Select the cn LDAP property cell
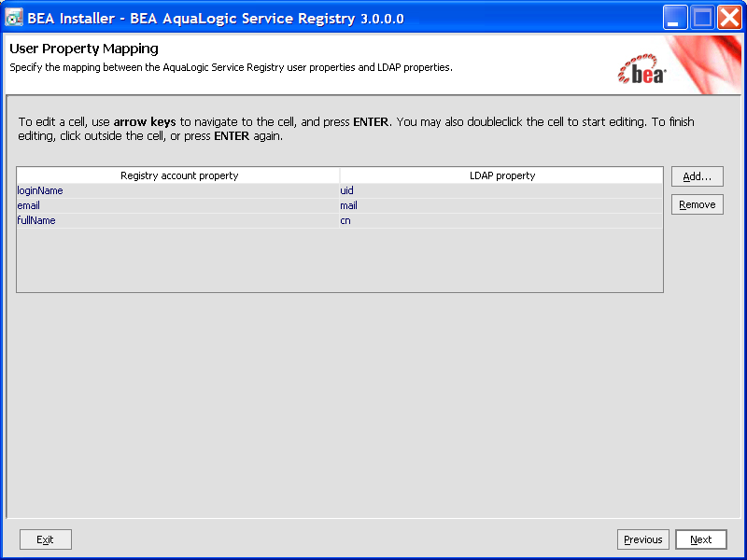 (x=501, y=220)
